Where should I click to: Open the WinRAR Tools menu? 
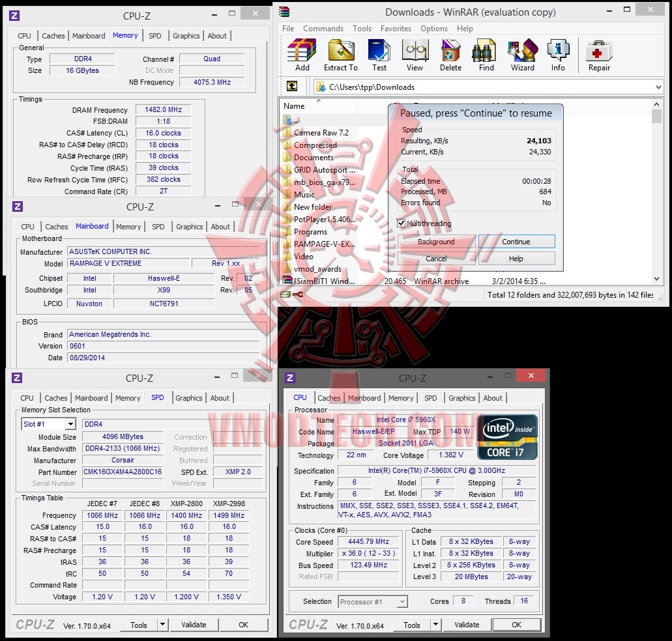tap(362, 28)
